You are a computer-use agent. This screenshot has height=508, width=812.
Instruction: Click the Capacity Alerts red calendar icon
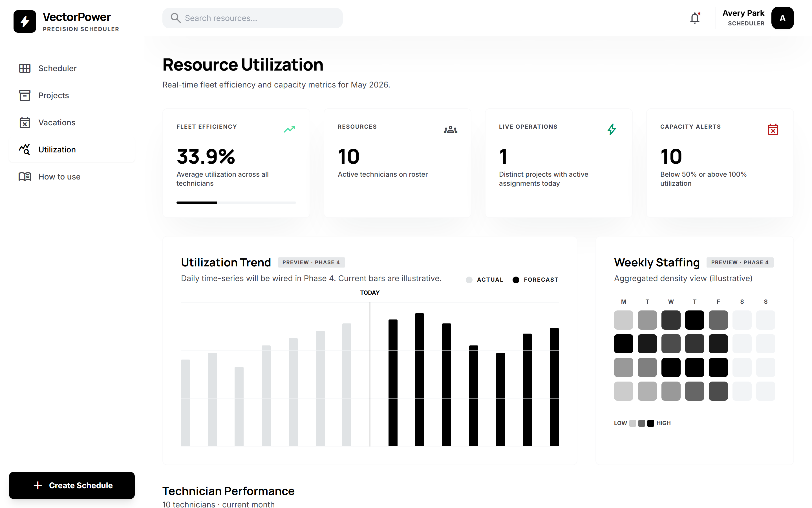point(773,129)
